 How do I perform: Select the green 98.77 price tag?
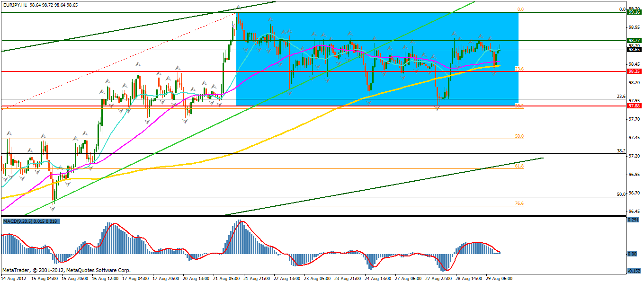point(634,41)
